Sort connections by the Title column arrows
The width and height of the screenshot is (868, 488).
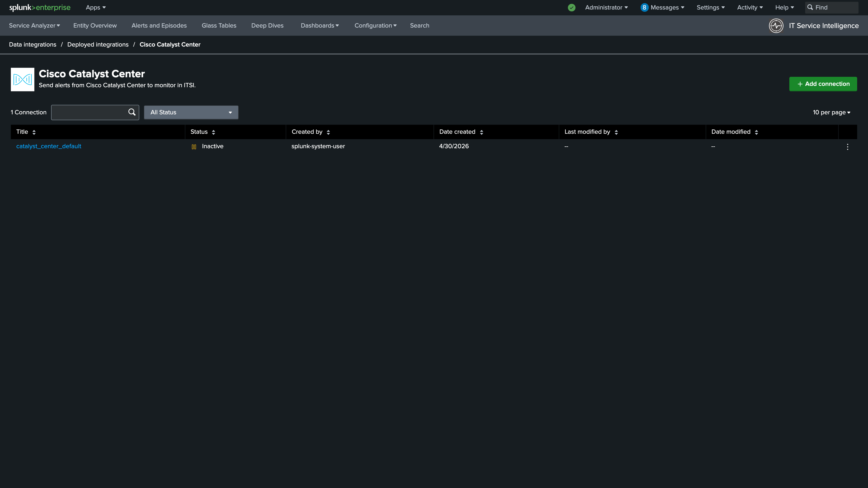click(34, 132)
